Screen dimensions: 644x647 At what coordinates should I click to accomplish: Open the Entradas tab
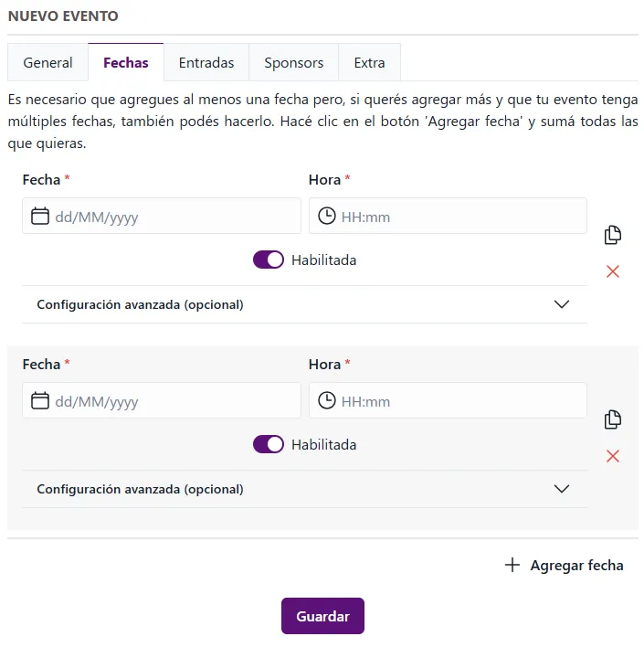click(x=206, y=62)
